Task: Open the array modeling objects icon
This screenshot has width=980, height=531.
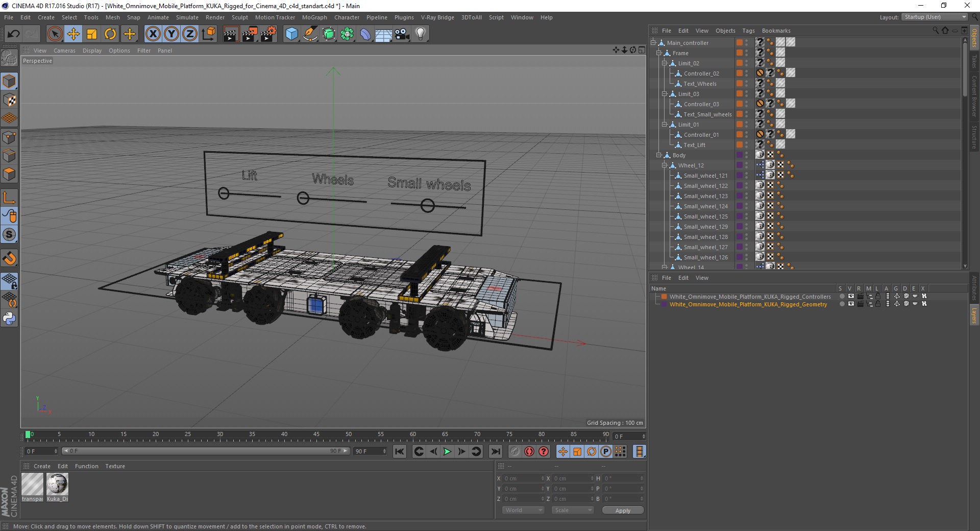Action: click(347, 34)
